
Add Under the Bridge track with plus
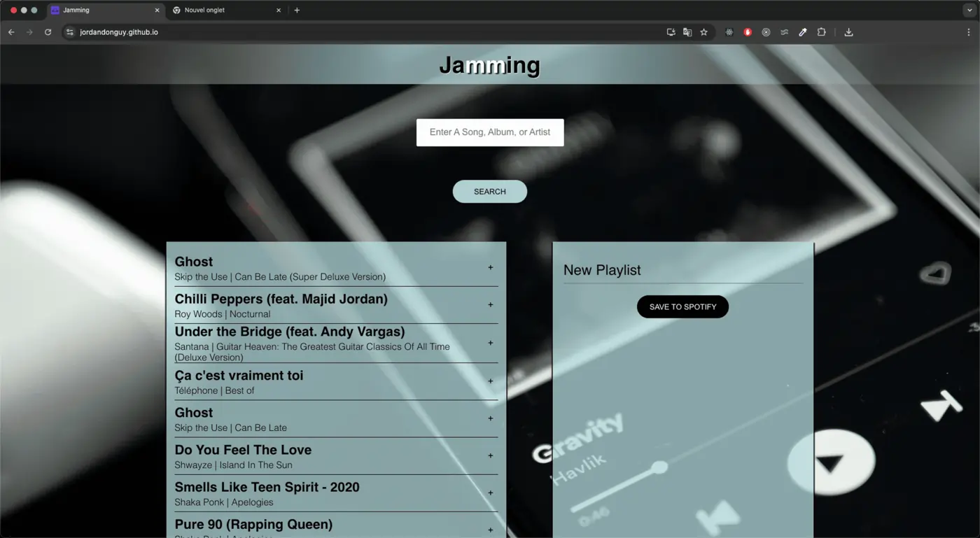tap(490, 343)
